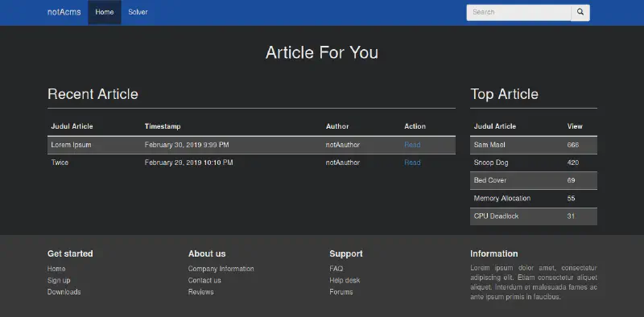Open the footer Home link
This screenshot has width=644, height=317.
(x=56, y=269)
